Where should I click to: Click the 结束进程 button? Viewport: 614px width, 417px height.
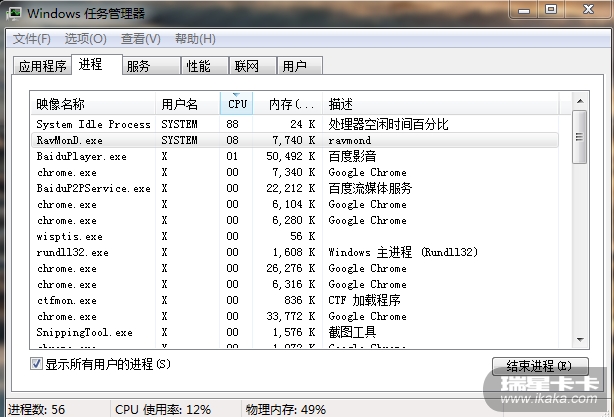540,366
